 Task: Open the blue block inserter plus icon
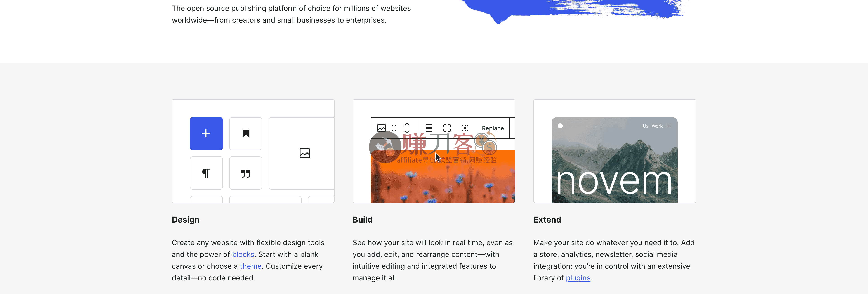[x=206, y=133]
